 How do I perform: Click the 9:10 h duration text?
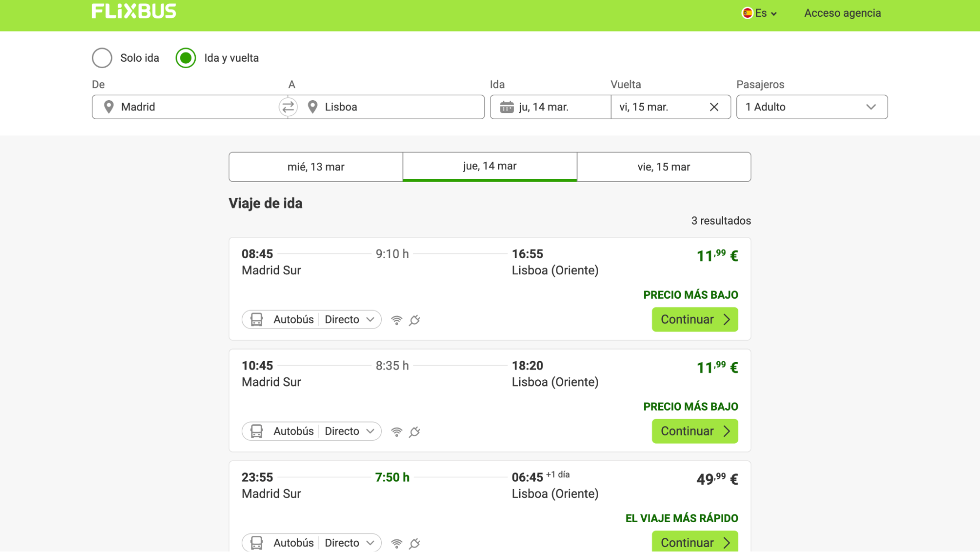pyautogui.click(x=392, y=254)
